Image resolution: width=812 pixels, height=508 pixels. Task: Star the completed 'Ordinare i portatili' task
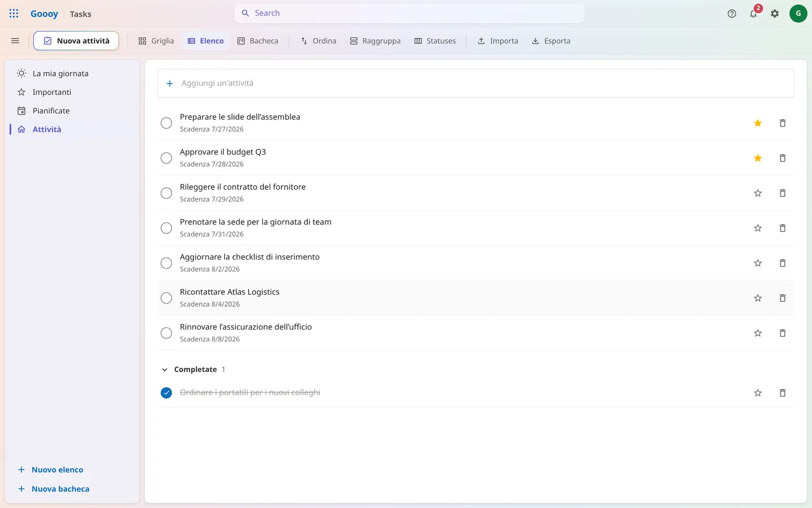(758, 393)
